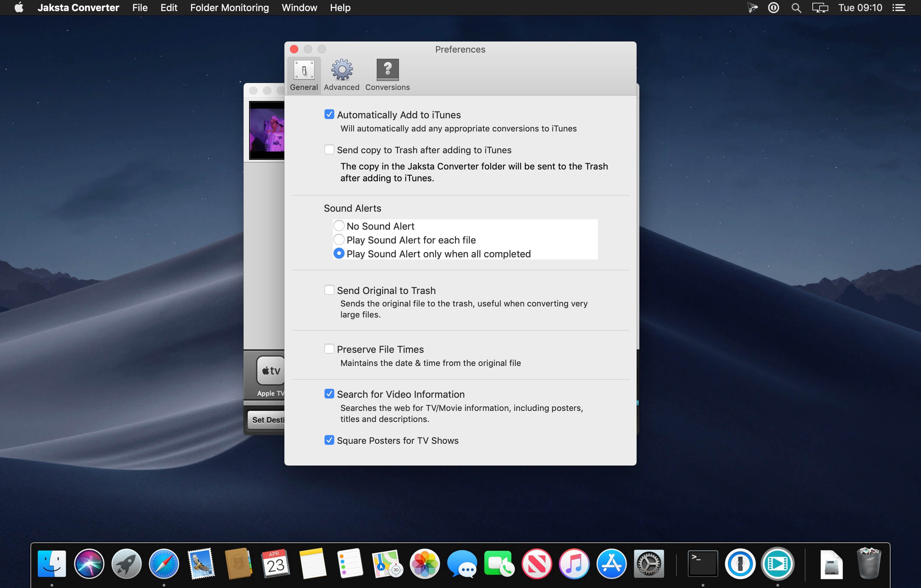The width and height of the screenshot is (921, 588).
Task: Select Play Sound Alert for each file
Action: pyautogui.click(x=339, y=240)
